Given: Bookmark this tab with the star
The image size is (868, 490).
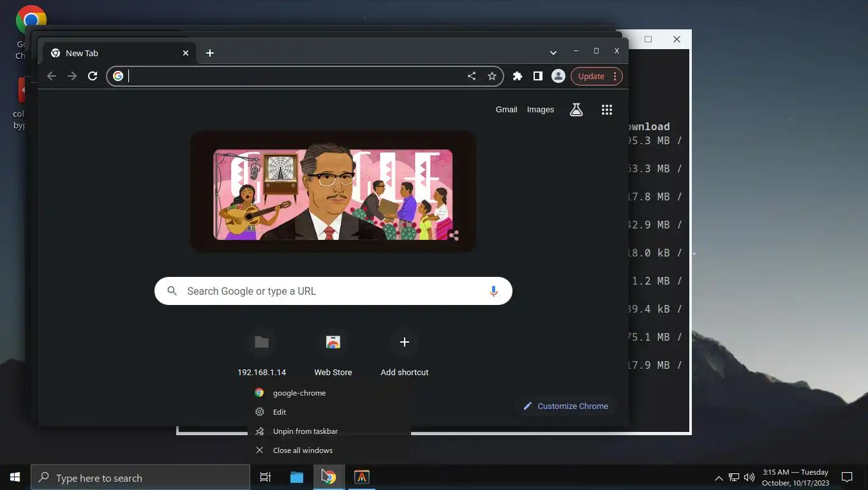Looking at the screenshot, I should (492, 76).
